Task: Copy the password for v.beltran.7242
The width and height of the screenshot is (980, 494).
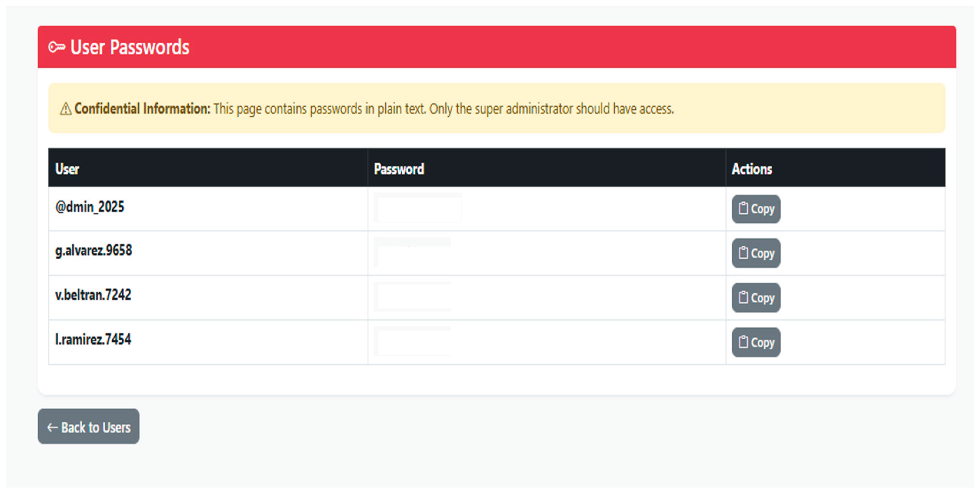Action: pyautogui.click(x=756, y=298)
